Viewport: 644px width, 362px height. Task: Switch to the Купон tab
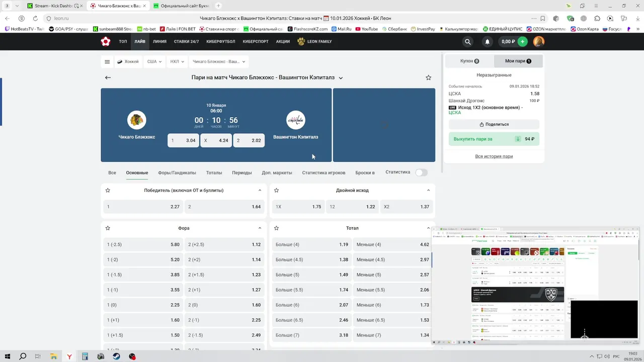coord(469,61)
